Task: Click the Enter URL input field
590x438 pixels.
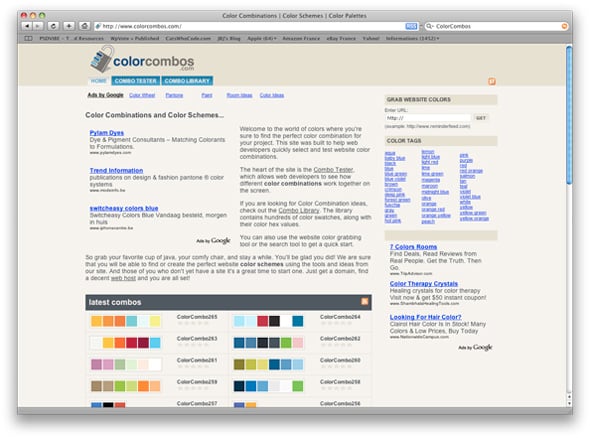Action: [x=428, y=118]
